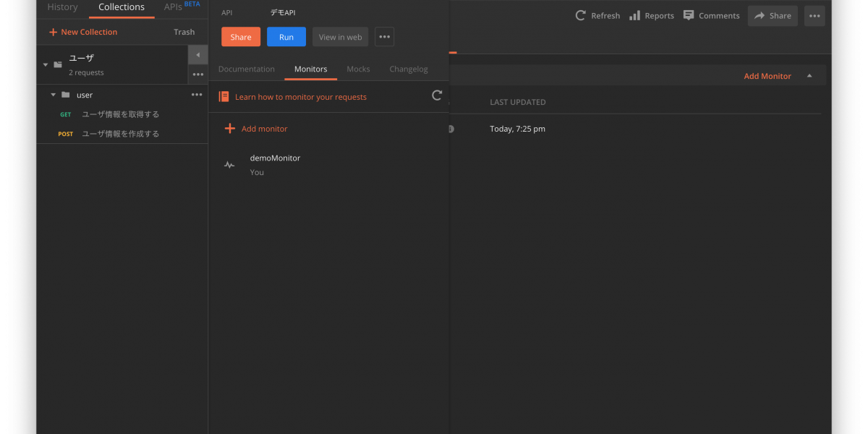Select the GET ユーザ情報を取得する request
Image resolution: width=868 pixels, height=434 pixels.
tap(120, 114)
